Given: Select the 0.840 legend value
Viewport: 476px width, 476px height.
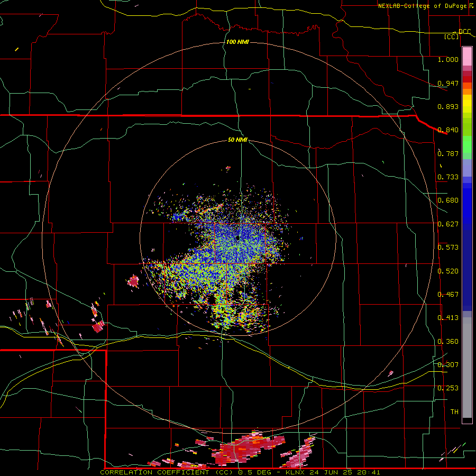Looking at the screenshot, I should [x=448, y=130].
